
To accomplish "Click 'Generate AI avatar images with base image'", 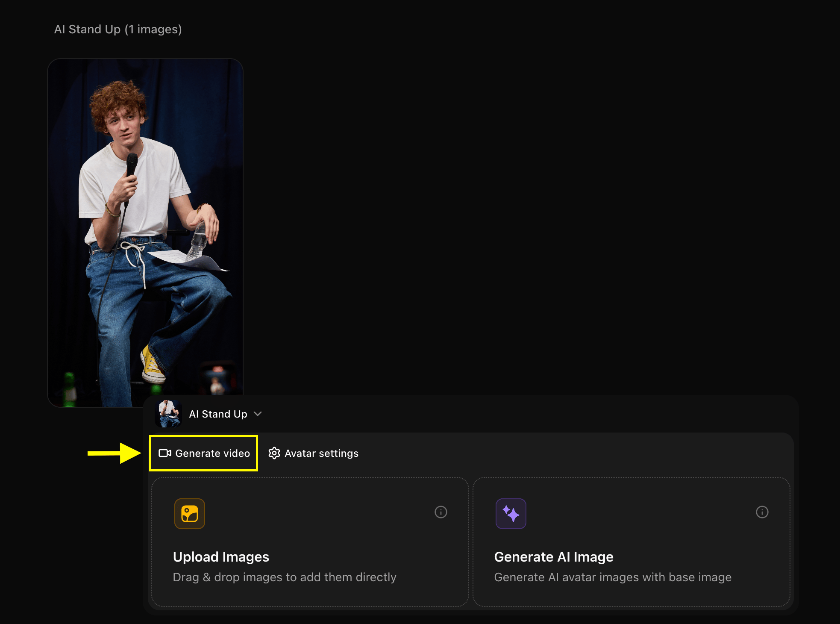I will tap(613, 577).
